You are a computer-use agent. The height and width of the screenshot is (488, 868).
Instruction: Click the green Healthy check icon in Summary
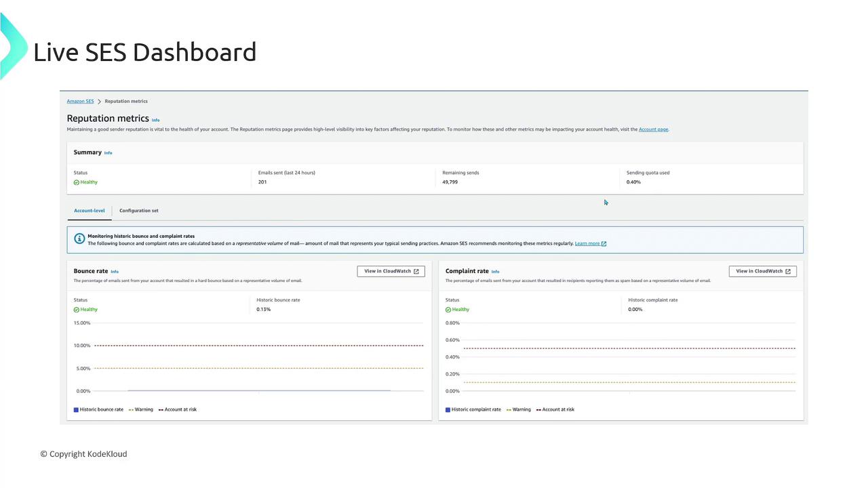[77, 182]
